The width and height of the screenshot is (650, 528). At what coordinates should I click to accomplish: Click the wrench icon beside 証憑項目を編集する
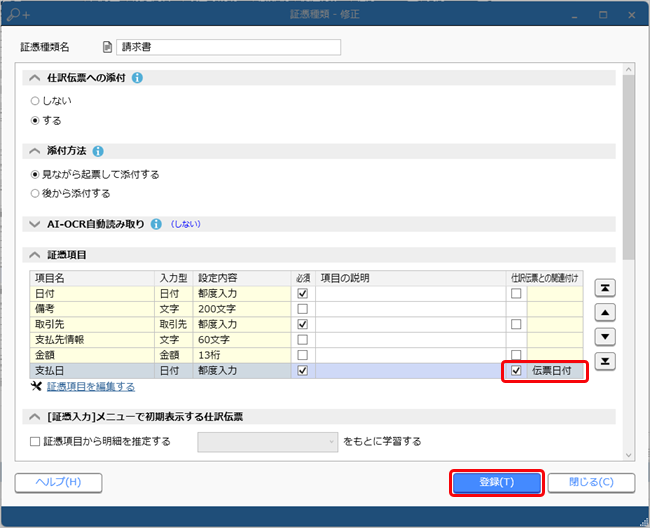tap(36, 386)
